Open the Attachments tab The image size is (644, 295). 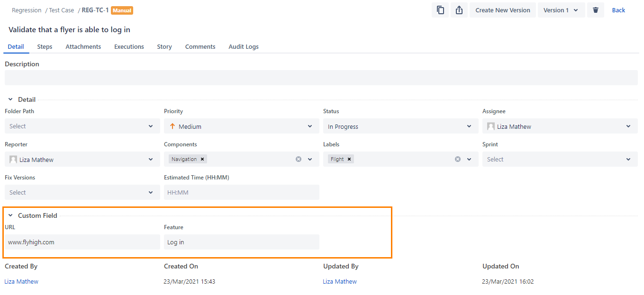[83, 46]
